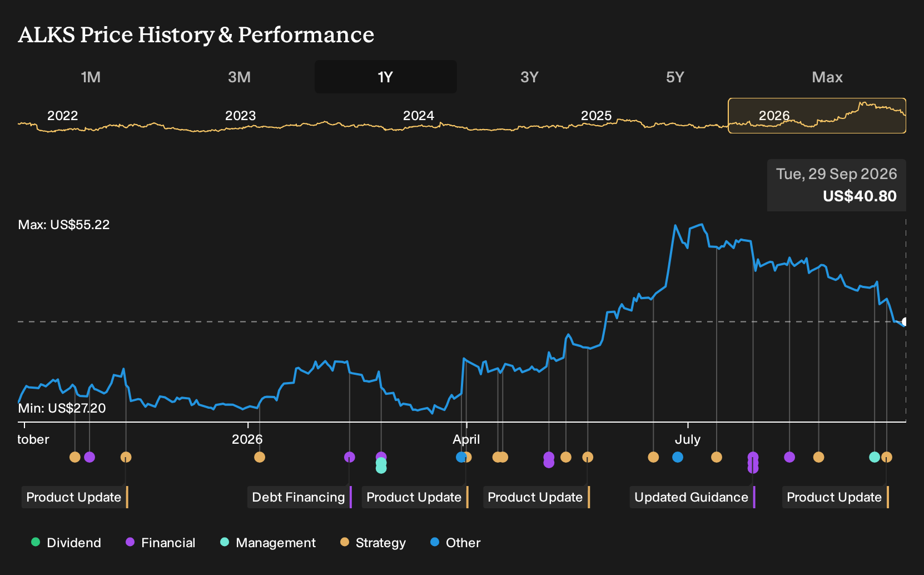This screenshot has width=924, height=575.
Task: Toggle the Management legend filter
Action: 268,543
